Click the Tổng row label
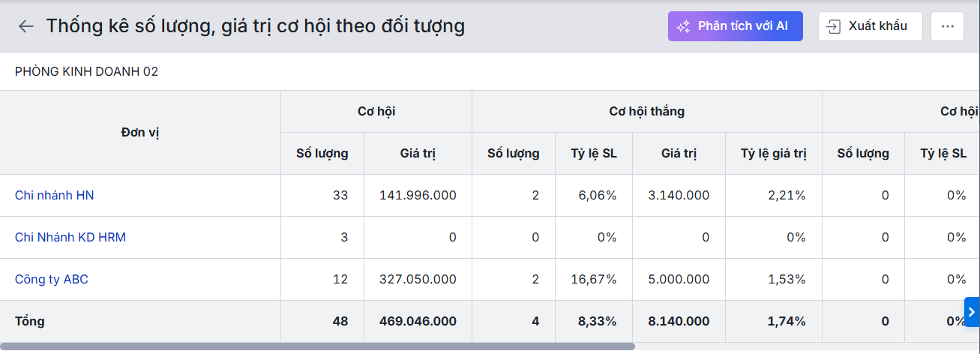This screenshot has height=354, width=980. click(30, 321)
